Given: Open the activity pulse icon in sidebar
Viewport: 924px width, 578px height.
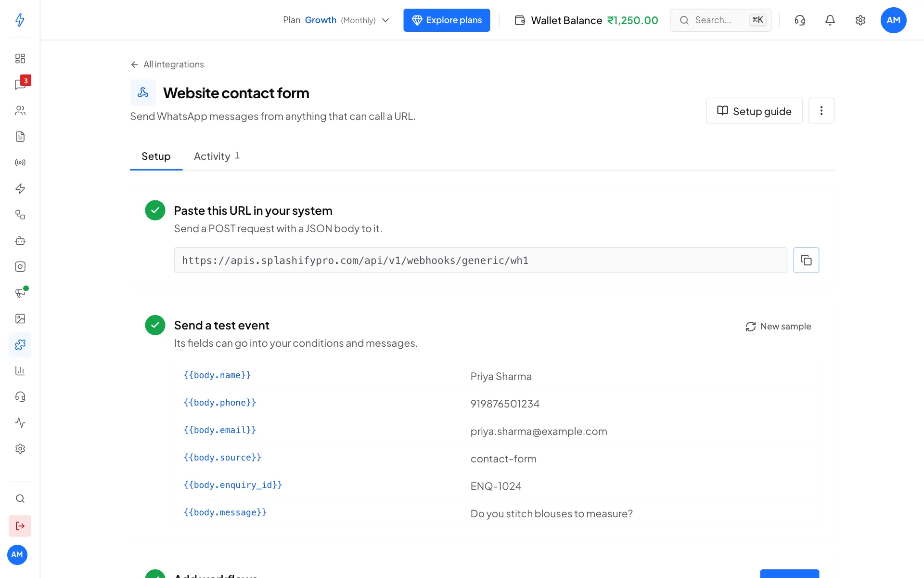Looking at the screenshot, I should coord(20,422).
